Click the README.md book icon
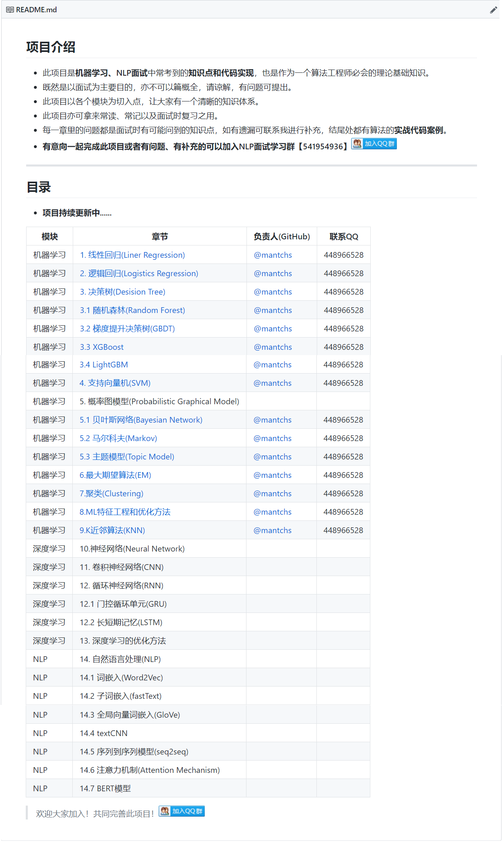The width and height of the screenshot is (504, 842). [10, 10]
